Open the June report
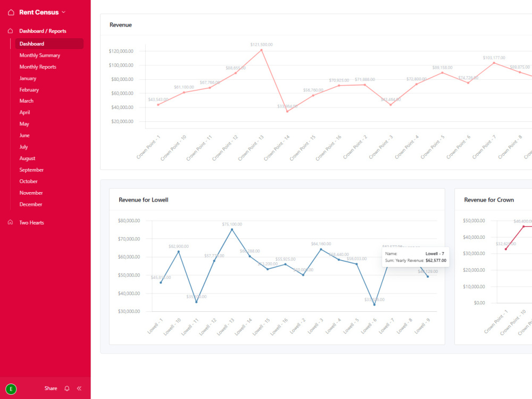532x399 pixels. point(24,135)
